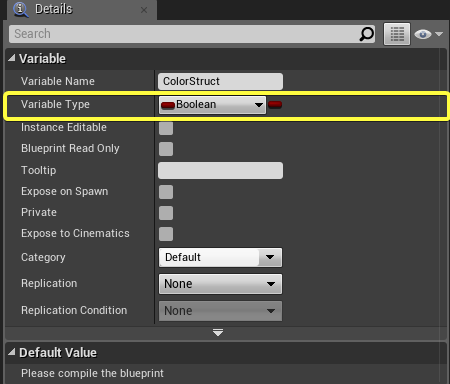Open the eye view options menu
The image size is (450, 384).
tap(428, 34)
